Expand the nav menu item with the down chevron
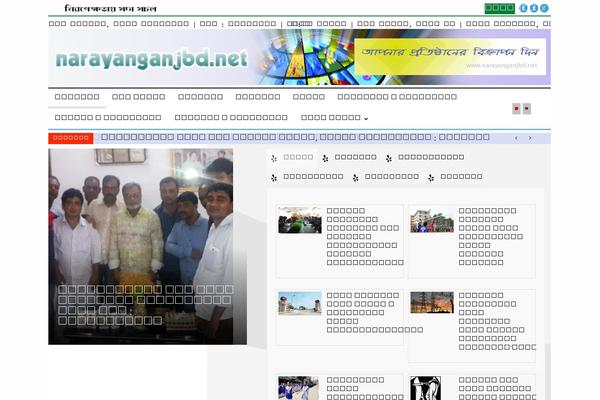The image size is (600, 400). pyautogui.click(x=334, y=118)
